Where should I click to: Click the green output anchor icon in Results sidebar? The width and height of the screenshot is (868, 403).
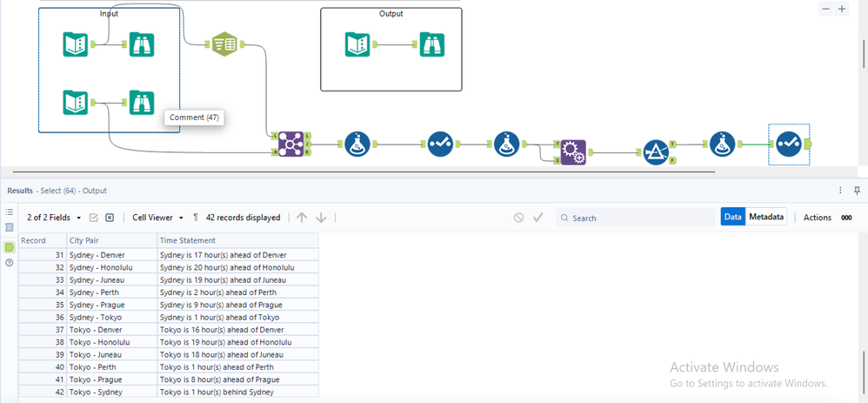click(10, 247)
